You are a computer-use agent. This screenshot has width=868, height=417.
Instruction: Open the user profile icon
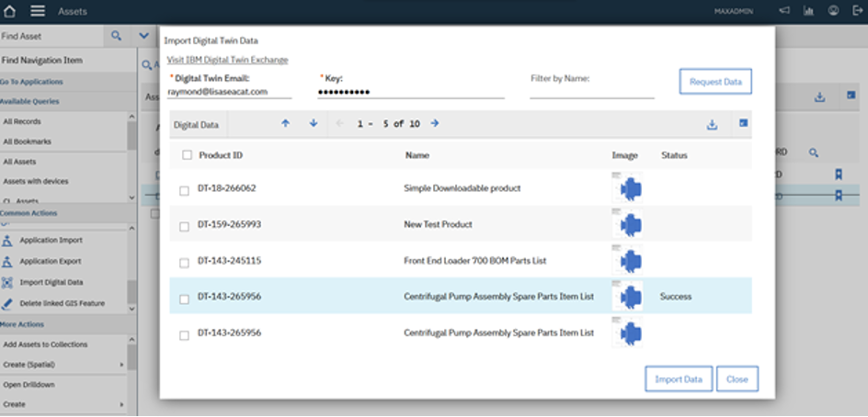[x=833, y=10]
